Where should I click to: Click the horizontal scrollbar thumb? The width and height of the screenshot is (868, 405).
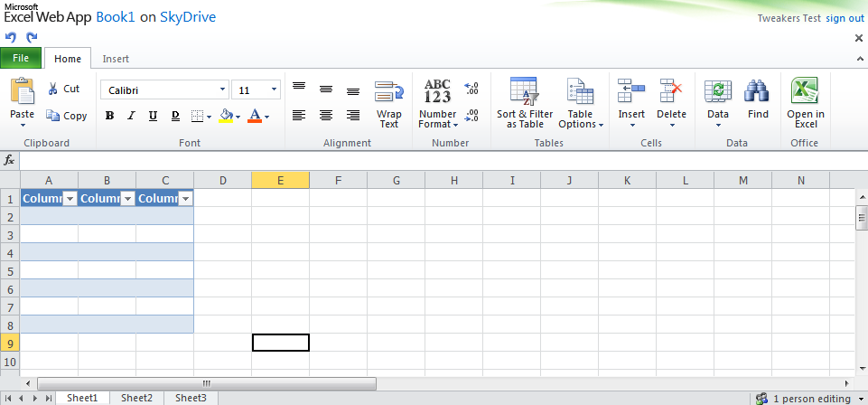tap(207, 383)
